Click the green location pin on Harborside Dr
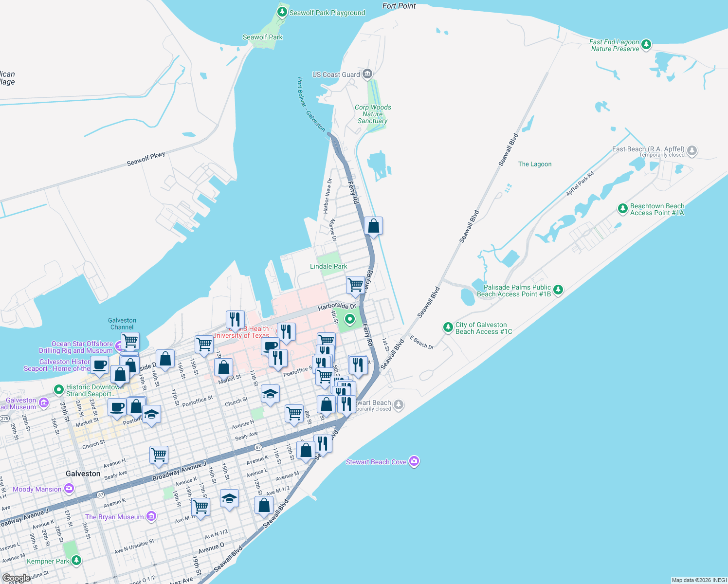 [x=349, y=320]
